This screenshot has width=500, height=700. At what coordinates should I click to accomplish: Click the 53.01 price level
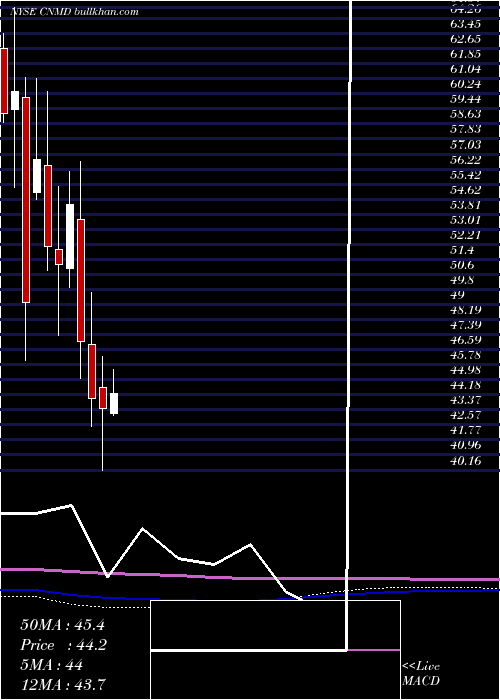466,219
